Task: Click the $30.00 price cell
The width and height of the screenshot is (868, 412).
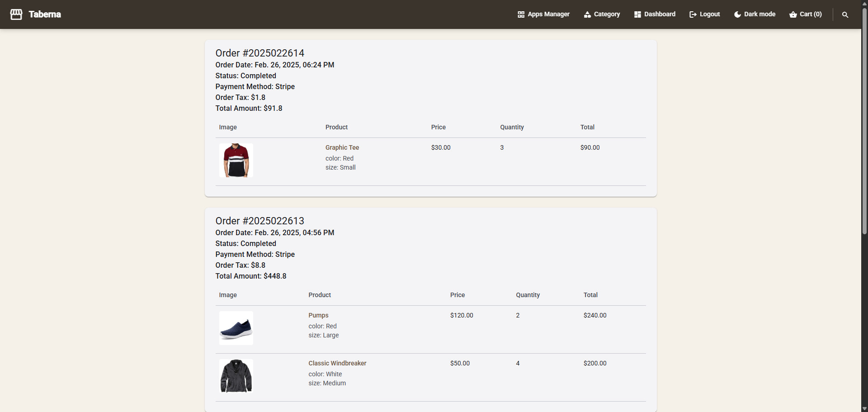Action: (x=441, y=147)
